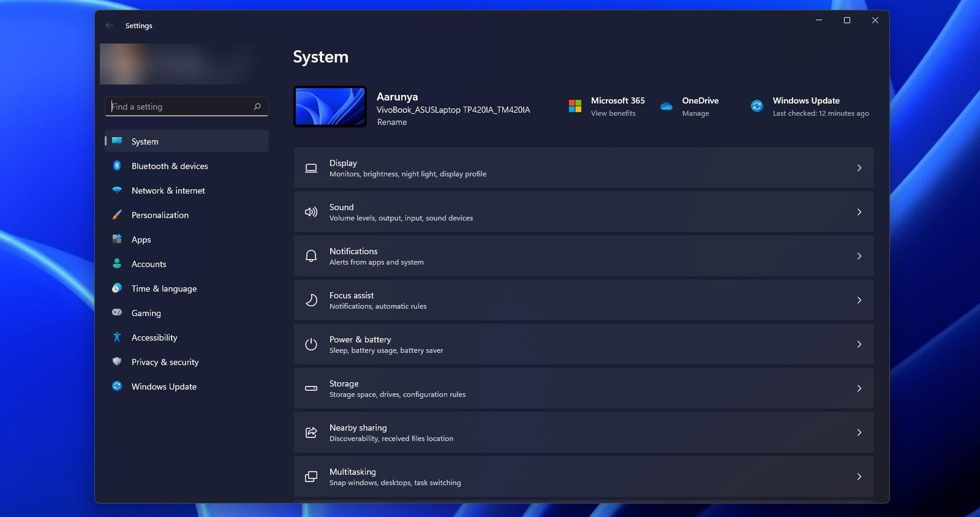Click the Notifications bell icon
This screenshot has width=980, height=517.
[311, 256]
